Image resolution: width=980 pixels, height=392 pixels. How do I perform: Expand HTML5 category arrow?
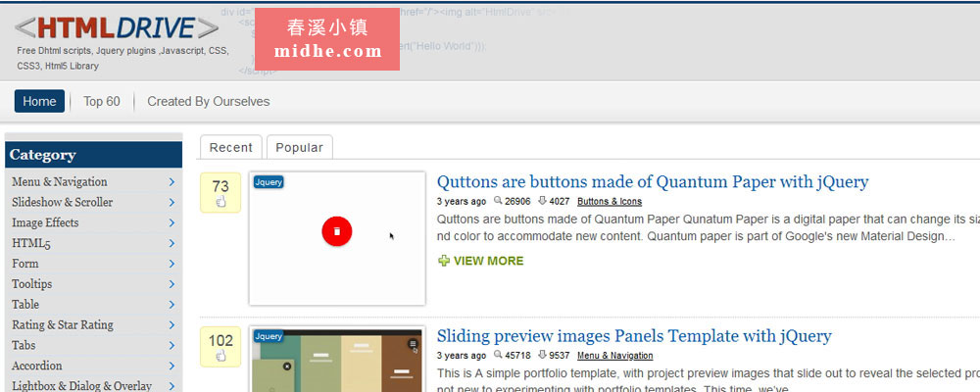pos(171,243)
